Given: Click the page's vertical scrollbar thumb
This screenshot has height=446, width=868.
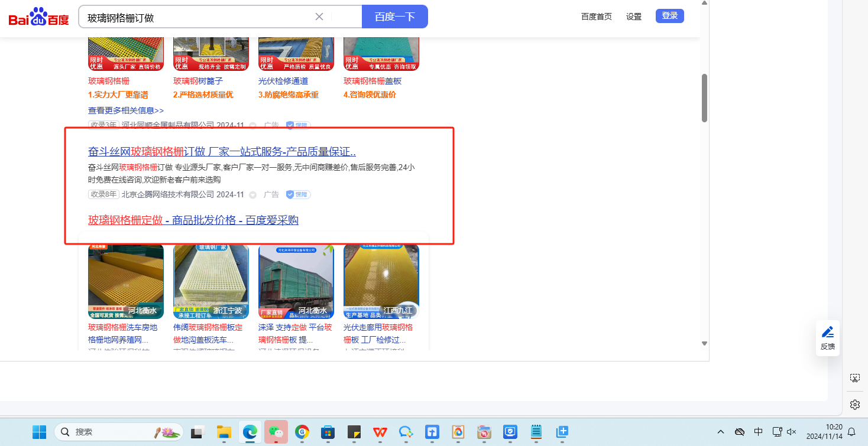Looking at the screenshot, I should 704,98.
